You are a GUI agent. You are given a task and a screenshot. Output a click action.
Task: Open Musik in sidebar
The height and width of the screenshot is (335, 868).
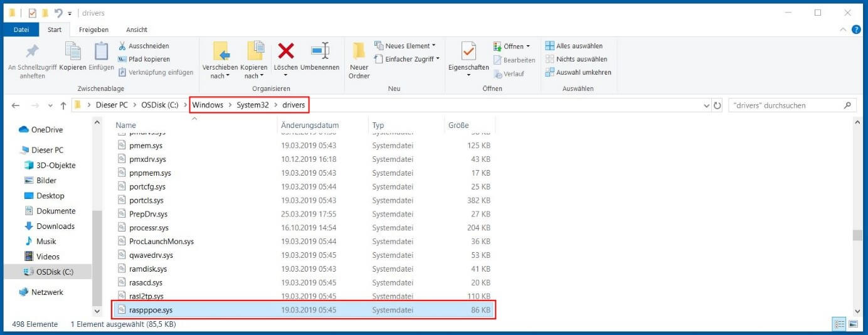click(40, 241)
